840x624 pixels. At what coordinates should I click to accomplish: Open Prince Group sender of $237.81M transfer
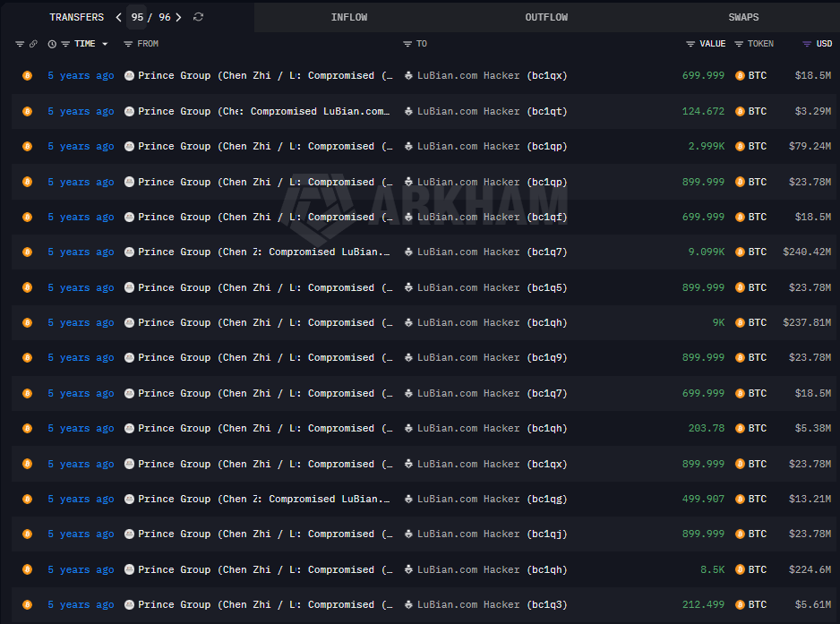tap(265, 322)
